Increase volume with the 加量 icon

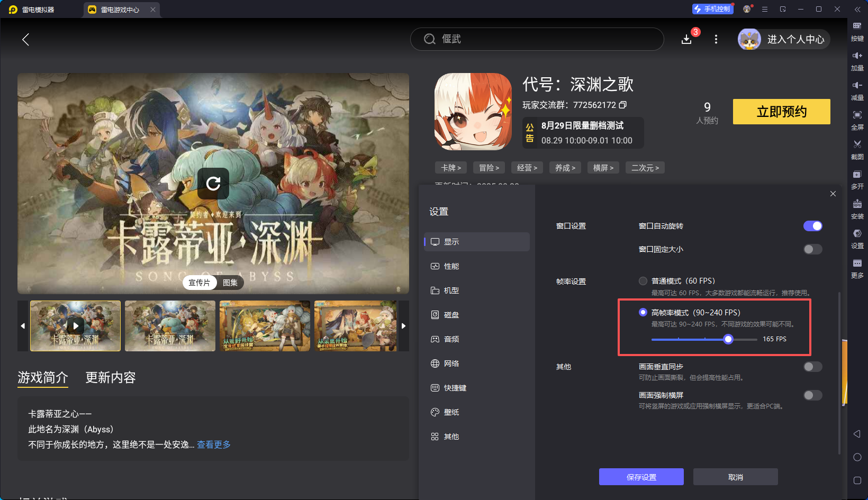(x=857, y=61)
